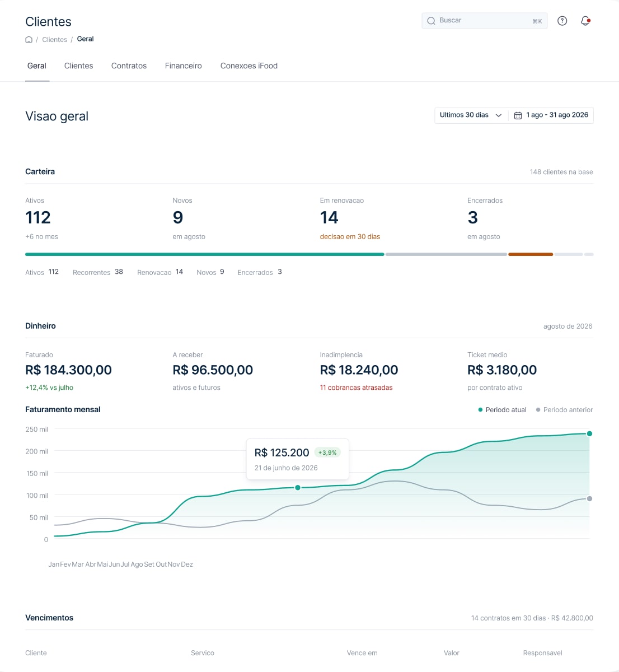Click '+12,4% vs julho' text
Screen dimensions: 619x672
click(49, 388)
